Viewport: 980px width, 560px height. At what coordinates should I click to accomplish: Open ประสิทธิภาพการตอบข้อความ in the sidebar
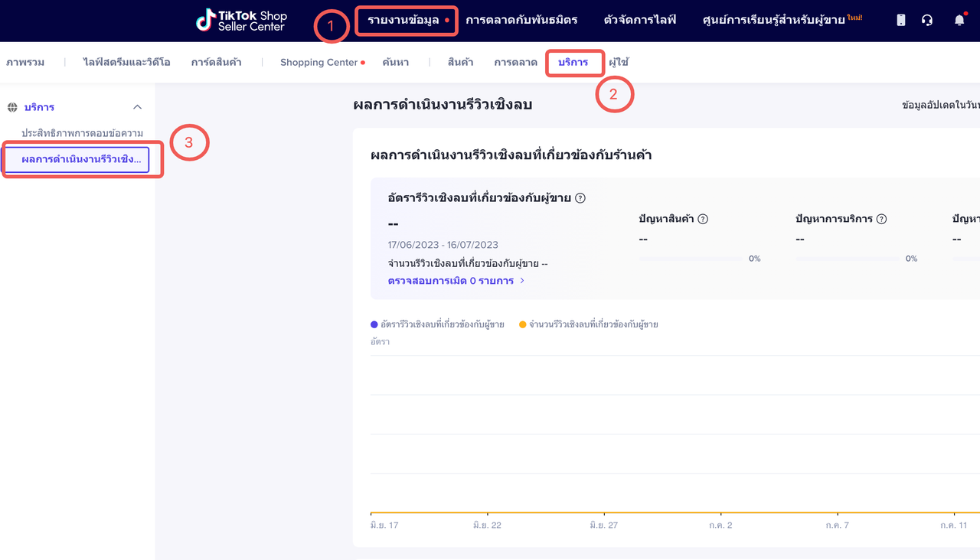pos(82,133)
